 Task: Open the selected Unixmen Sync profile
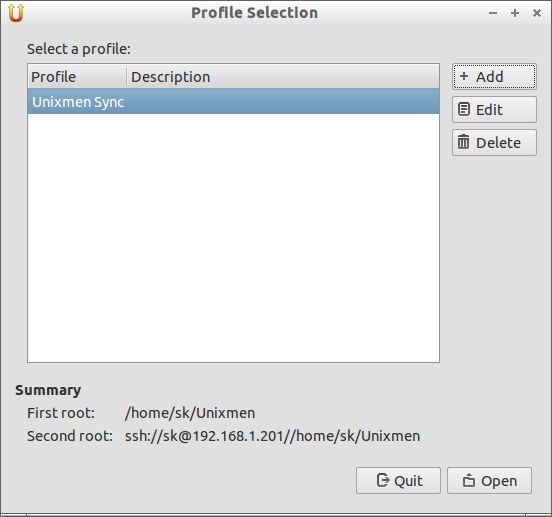click(489, 480)
